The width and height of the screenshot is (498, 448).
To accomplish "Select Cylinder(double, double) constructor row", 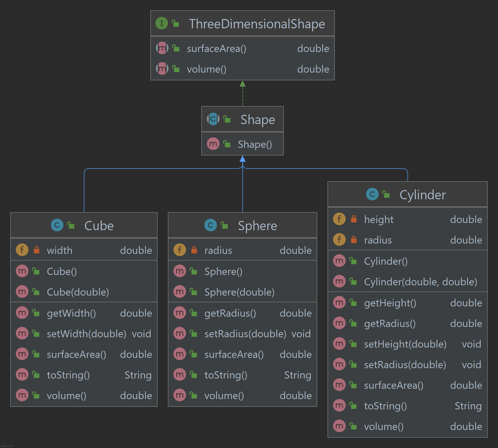I will [420, 282].
